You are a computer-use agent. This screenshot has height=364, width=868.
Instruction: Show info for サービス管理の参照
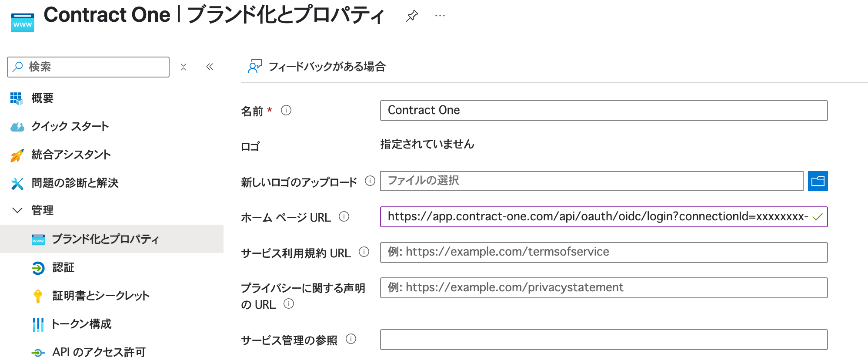coord(351,339)
